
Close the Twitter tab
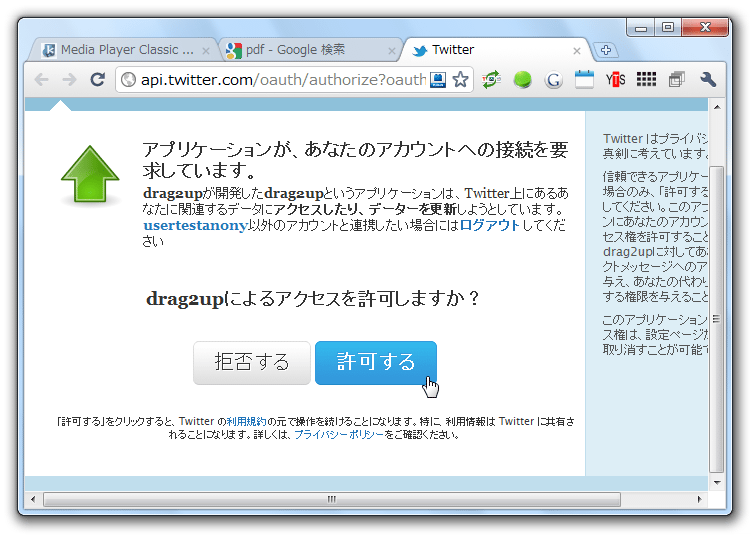pos(576,51)
